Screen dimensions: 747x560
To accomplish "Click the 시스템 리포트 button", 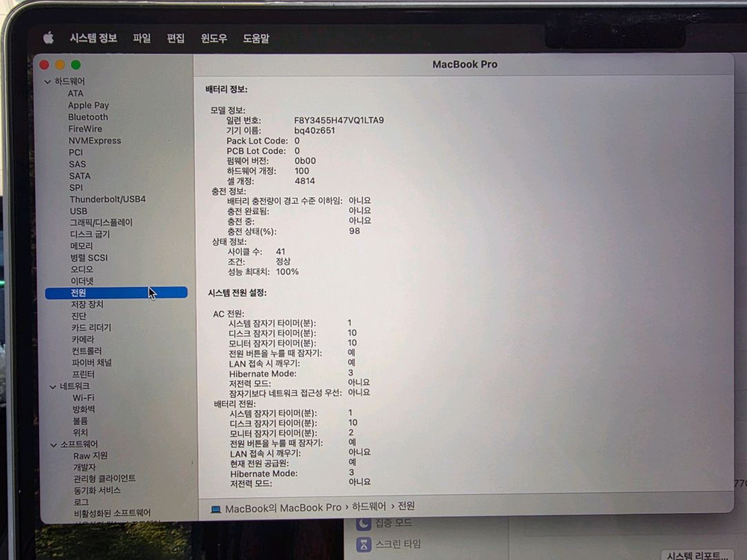I will coord(698,554).
